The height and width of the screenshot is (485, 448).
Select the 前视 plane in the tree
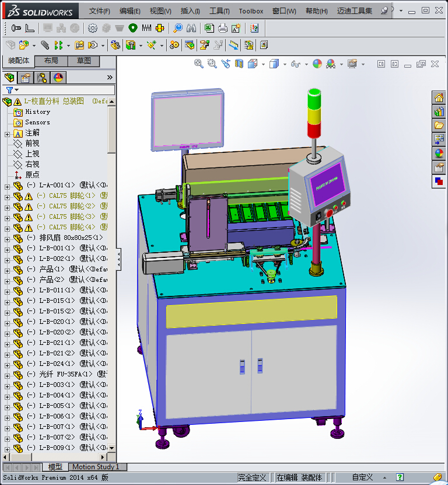tap(32, 144)
